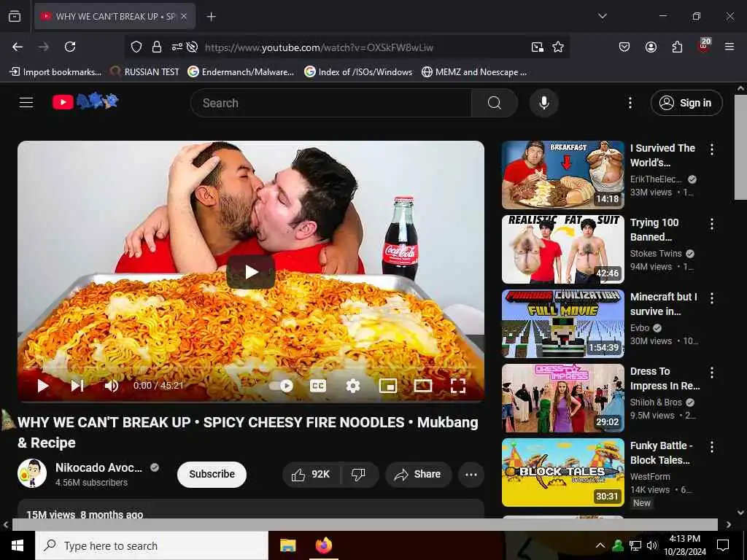Toggle theater mode in the player
Screen dimensions: 747x560
[x=423, y=386]
